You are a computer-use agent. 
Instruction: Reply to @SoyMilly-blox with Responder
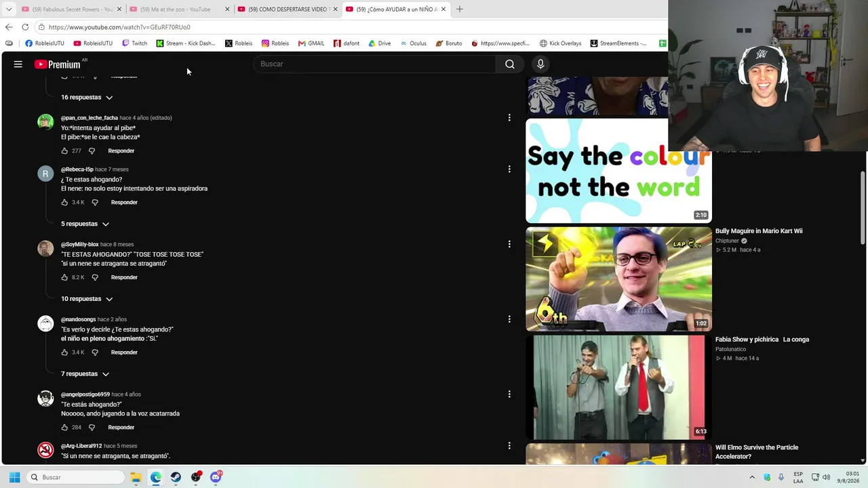coord(124,277)
